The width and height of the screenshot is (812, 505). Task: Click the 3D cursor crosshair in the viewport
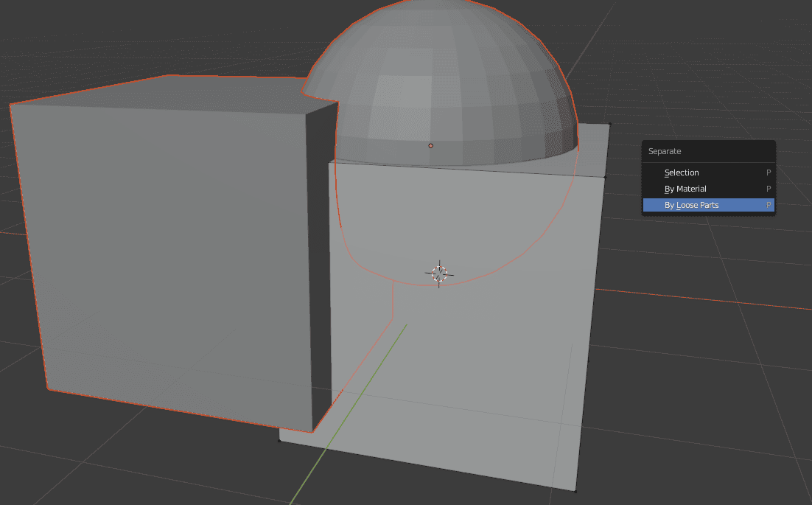439,273
